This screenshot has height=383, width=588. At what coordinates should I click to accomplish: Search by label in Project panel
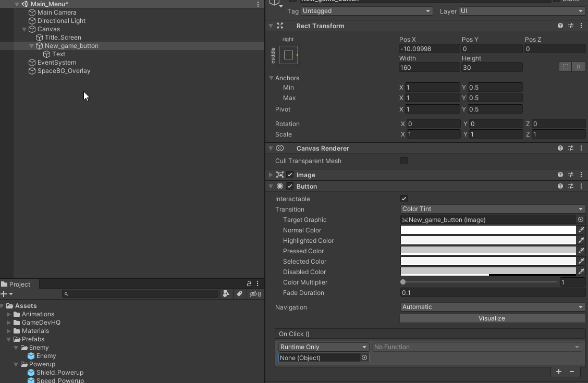click(x=239, y=294)
